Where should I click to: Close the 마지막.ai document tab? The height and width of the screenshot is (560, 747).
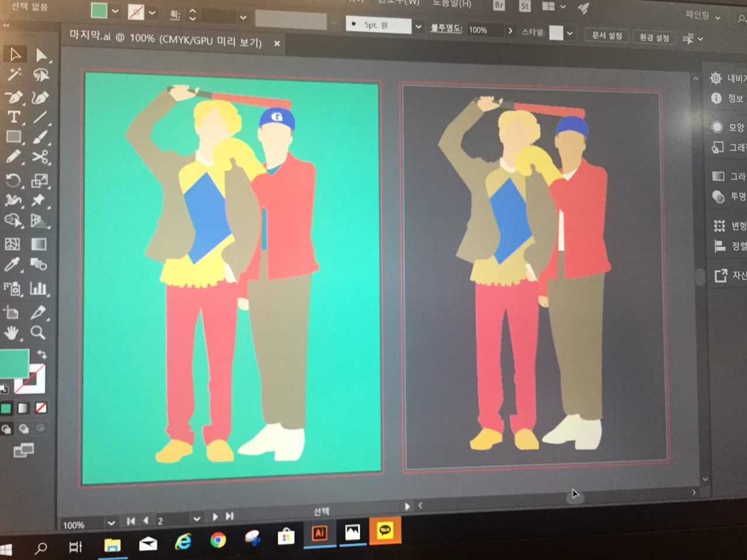point(277,43)
